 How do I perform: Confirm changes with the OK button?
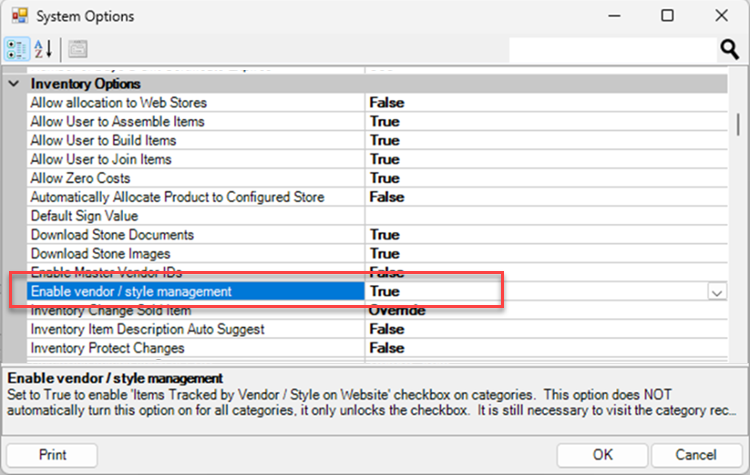tap(602, 454)
